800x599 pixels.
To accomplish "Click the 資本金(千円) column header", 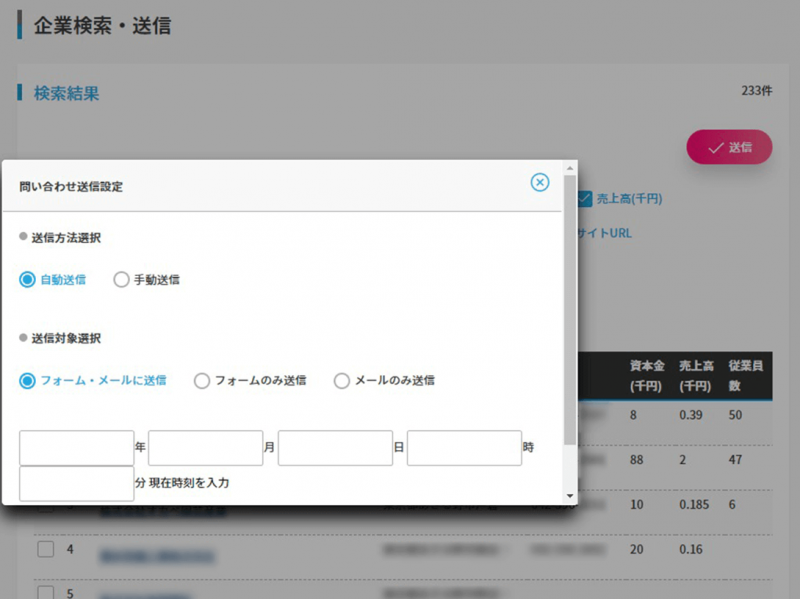I will (x=646, y=376).
